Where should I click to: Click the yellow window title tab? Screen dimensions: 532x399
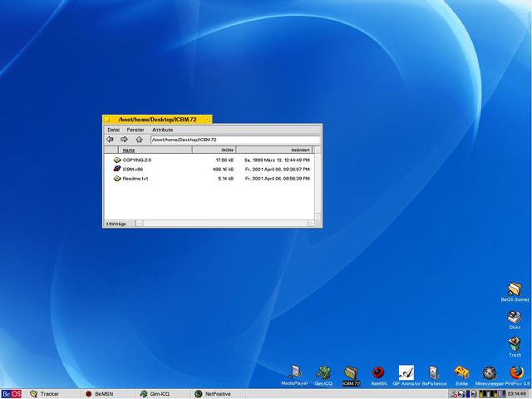(x=157, y=120)
